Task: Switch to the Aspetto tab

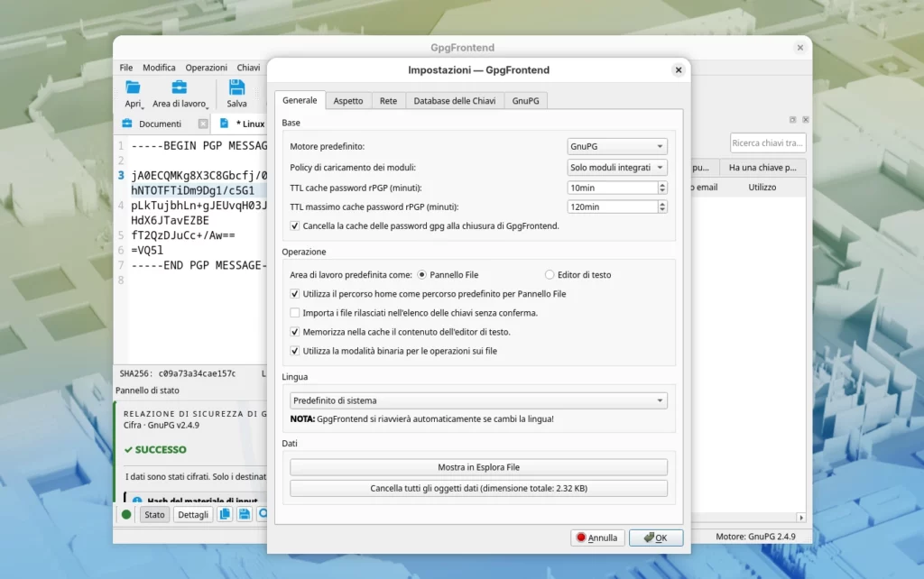Action: pyautogui.click(x=348, y=101)
